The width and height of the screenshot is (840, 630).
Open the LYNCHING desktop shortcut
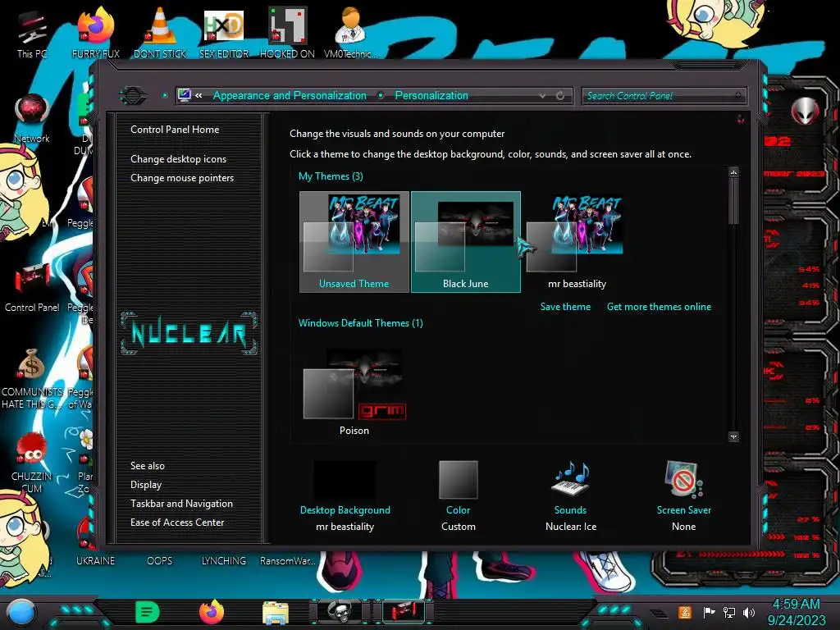tap(224, 560)
